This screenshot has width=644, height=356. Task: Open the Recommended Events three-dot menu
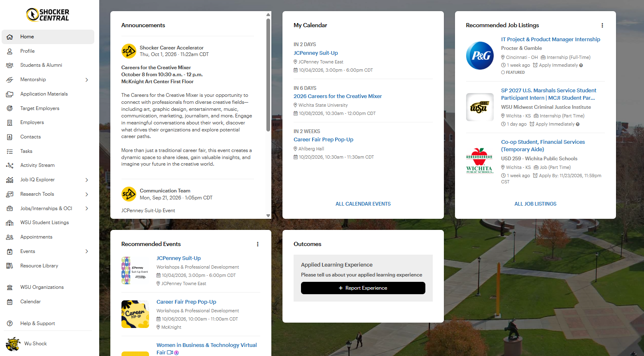258,244
